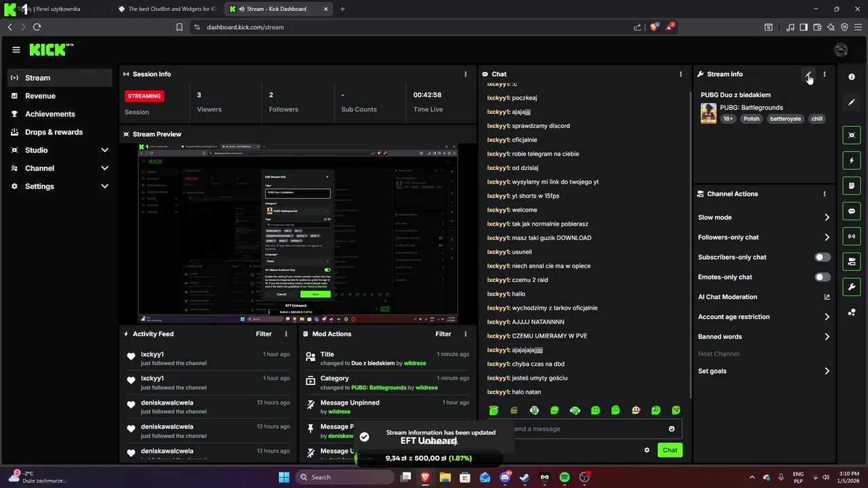This screenshot has height=488, width=868.
Task: Open Session Info panel three-dot menu
Action: pyautogui.click(x=465, y=74)
